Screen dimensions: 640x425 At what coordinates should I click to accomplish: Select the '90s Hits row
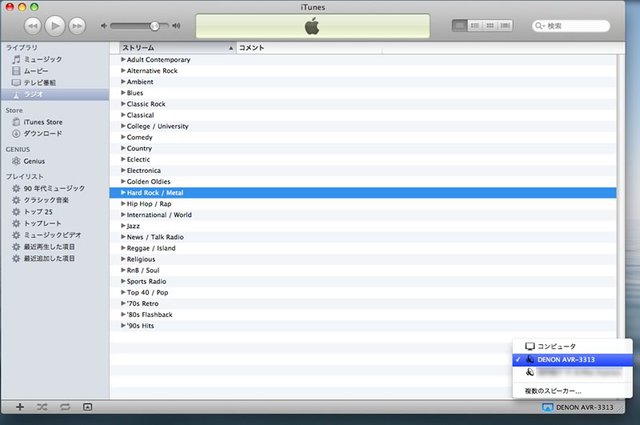tap(363, 325)
